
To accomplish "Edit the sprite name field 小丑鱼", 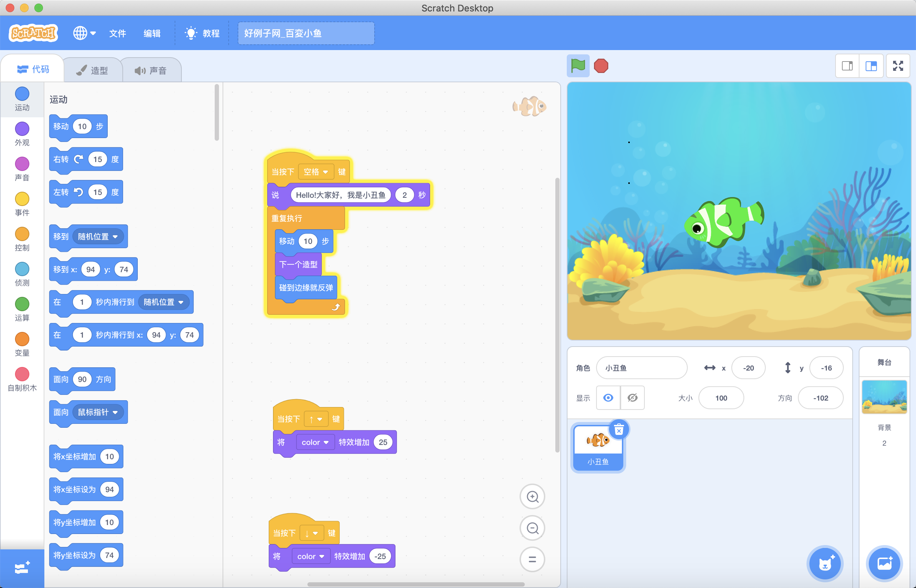I will [642, 368].
